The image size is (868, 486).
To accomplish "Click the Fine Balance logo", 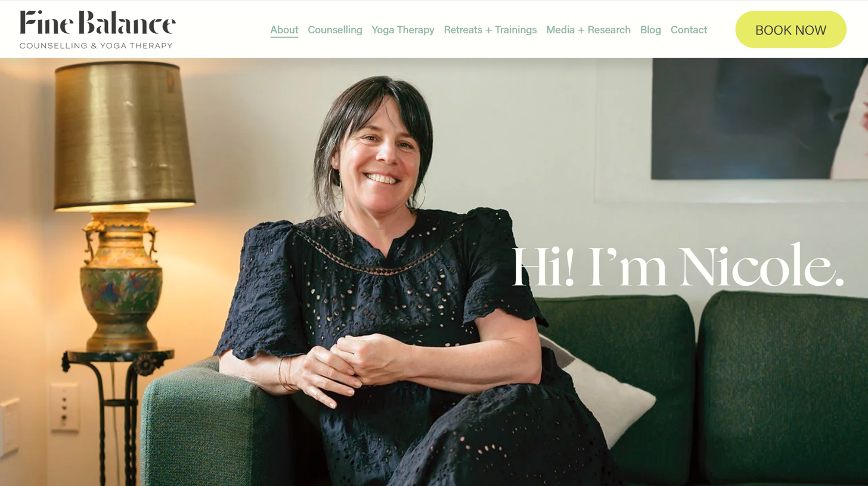I will click(x=98, y=30).
